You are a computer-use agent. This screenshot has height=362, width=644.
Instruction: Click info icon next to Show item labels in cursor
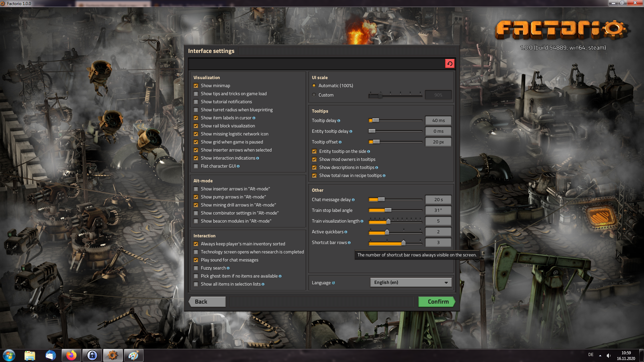pos(254,118)
